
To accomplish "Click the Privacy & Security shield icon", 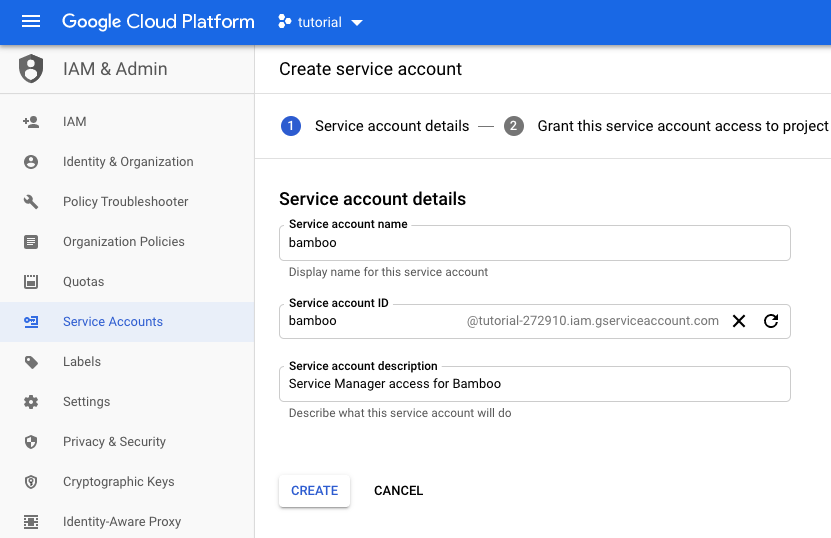I will coord(31,442).
